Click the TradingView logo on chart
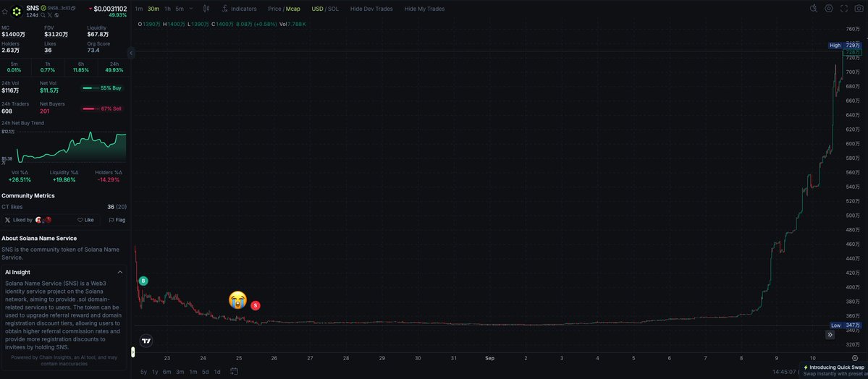This screenshot has width=868, height=379. point(146,341)
